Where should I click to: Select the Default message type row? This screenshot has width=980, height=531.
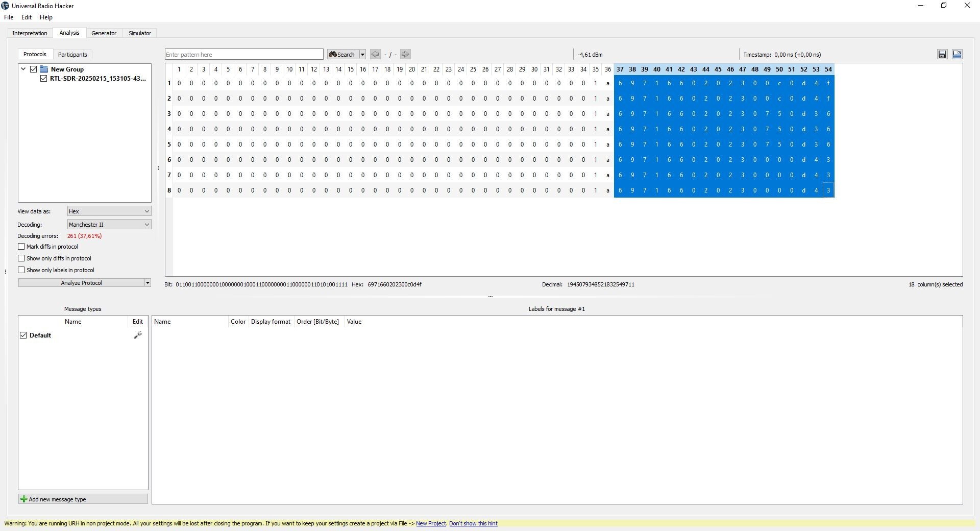[x=83, y=335]
